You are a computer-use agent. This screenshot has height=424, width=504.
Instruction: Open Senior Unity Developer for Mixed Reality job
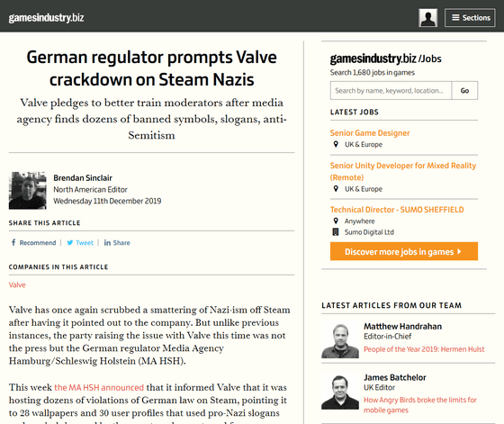pos(403,171)
